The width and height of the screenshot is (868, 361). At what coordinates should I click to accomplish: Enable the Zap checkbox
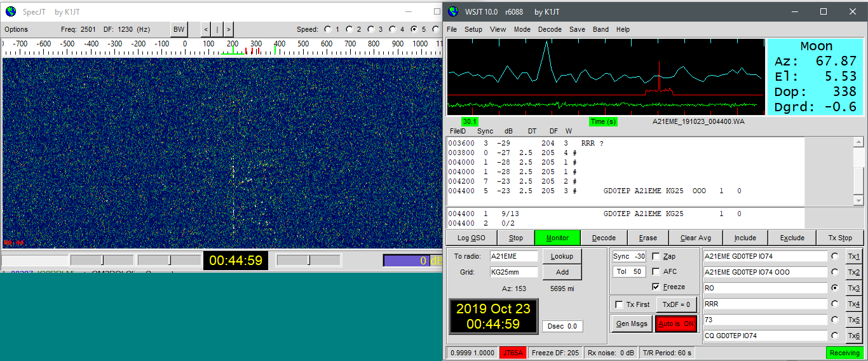point(656,256)
